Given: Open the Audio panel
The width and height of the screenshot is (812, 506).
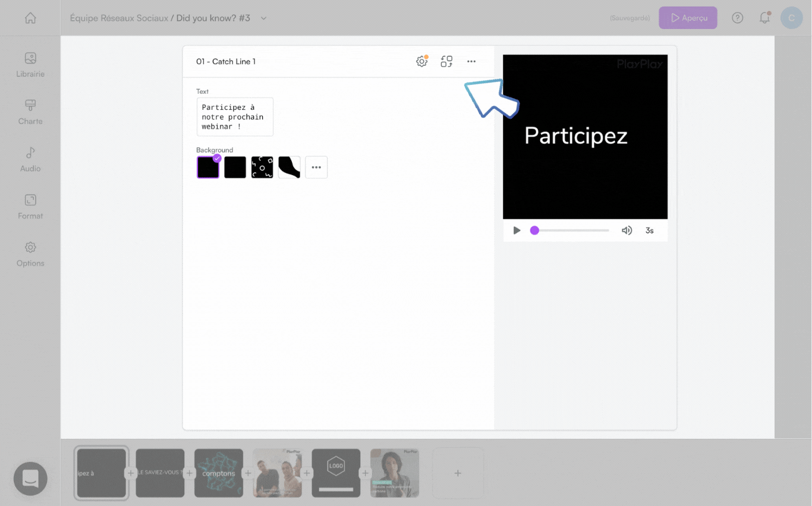Looking at the screenshot, I should click(x=30, y=160).
